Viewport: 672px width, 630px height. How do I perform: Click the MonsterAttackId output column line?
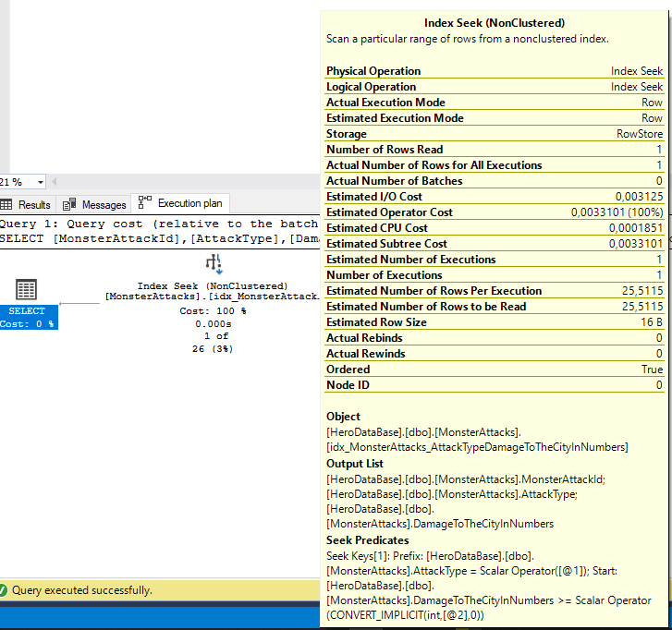[x=466, y=479]
